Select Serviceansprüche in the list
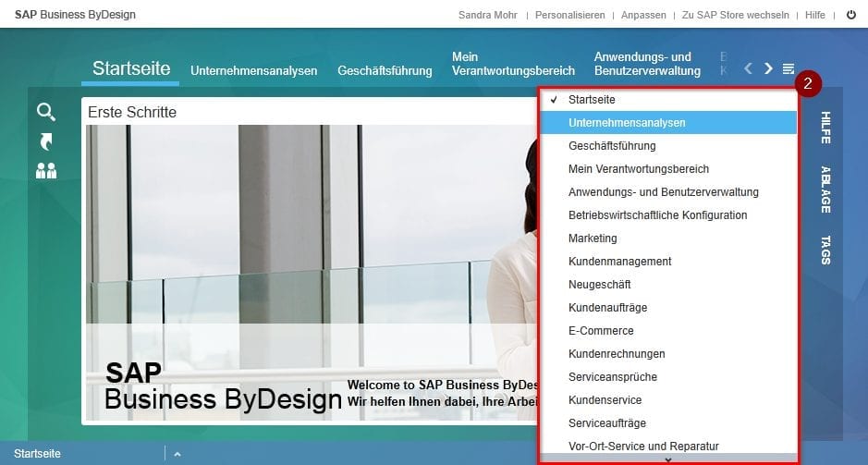 coord(668,377)
